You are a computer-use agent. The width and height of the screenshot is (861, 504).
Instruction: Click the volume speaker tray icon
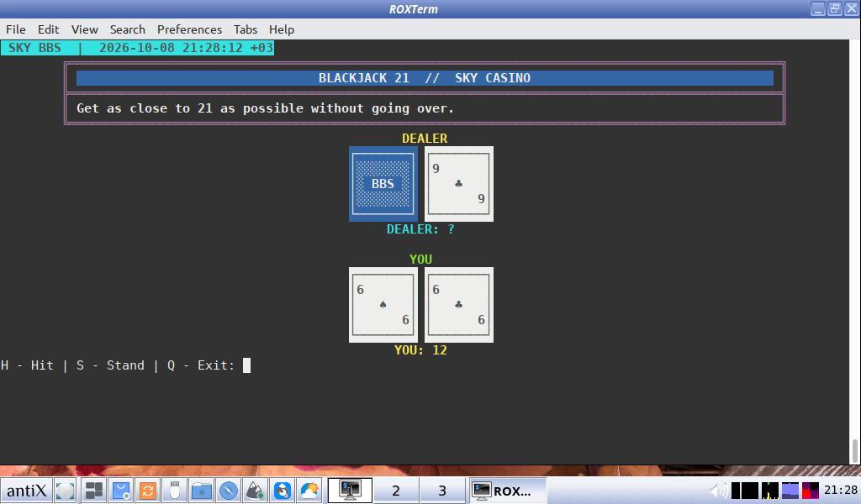pos(718,491)
